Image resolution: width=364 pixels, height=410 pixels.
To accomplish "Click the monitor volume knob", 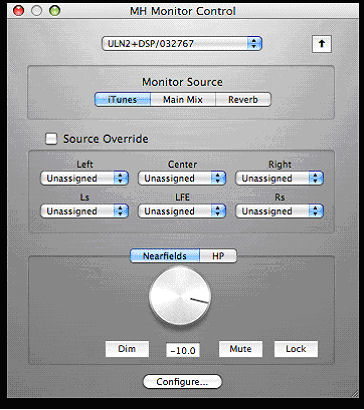I will pyautogui.click(x=180, y=296).
